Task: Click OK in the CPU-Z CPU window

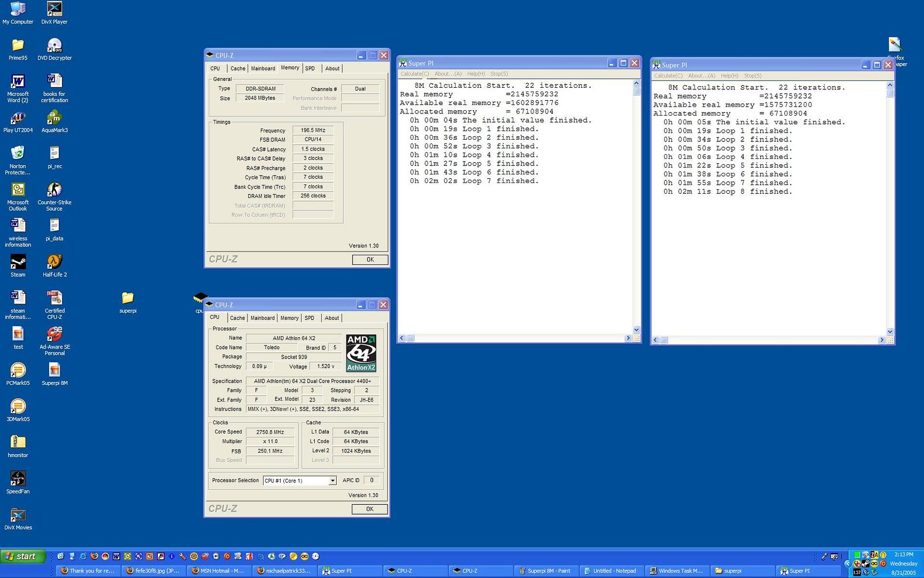Action: [369, 509]
